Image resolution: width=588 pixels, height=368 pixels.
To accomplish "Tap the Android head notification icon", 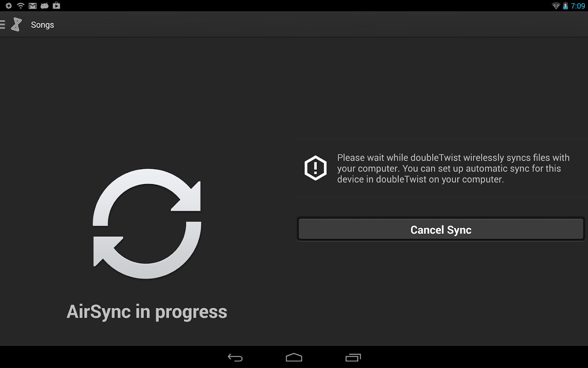I will [45, 6].
